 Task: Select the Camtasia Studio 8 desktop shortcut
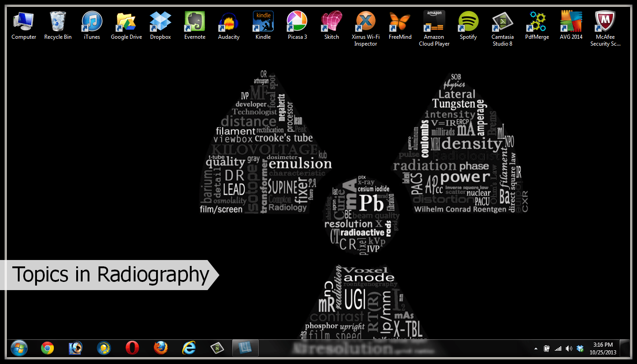pyautogui.click(x=502, y=29)
